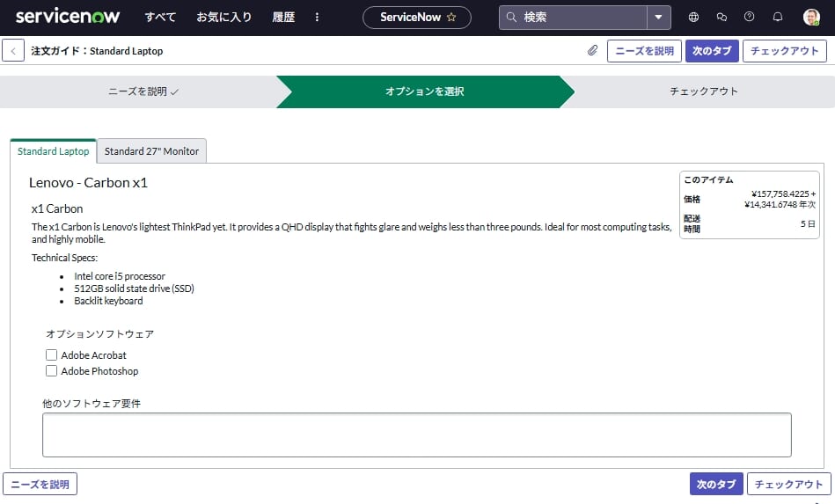This screenshot has height=504, width=835.
Task: Click top チェックアウト button
Action: click(x=785, y=51)
